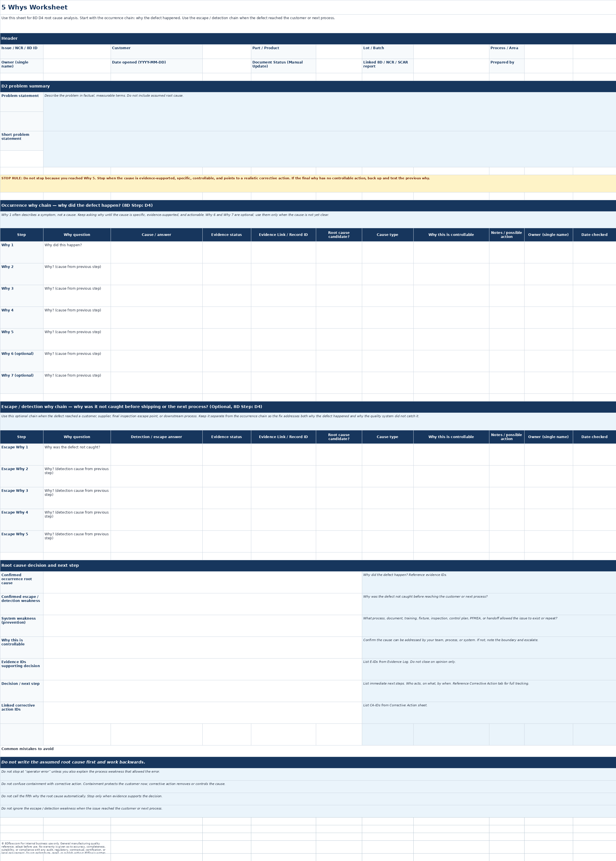616x861 pixels.
Task: Click the 'Owner (single name)' header label cell
Action: [22, 66]
